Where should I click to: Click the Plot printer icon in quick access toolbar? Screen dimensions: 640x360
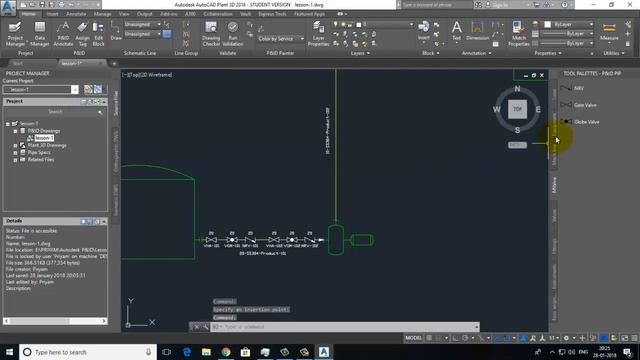[x=62, y=5]
